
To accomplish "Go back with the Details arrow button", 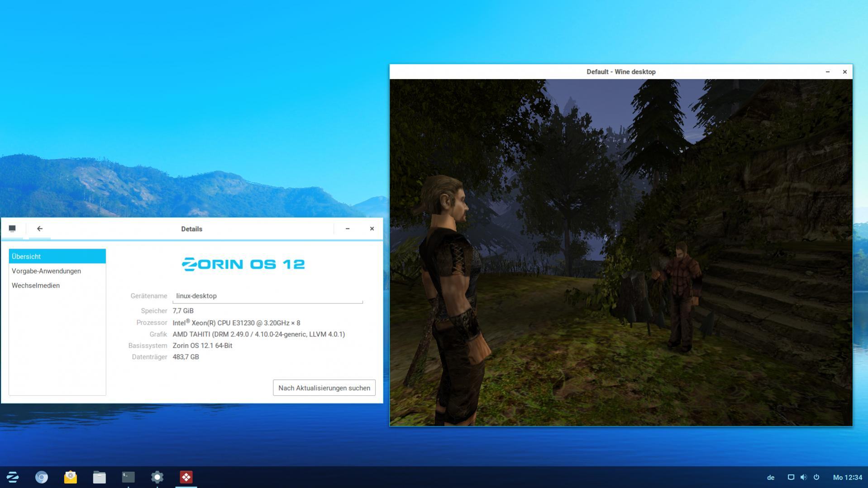I will tap(40, 229).
